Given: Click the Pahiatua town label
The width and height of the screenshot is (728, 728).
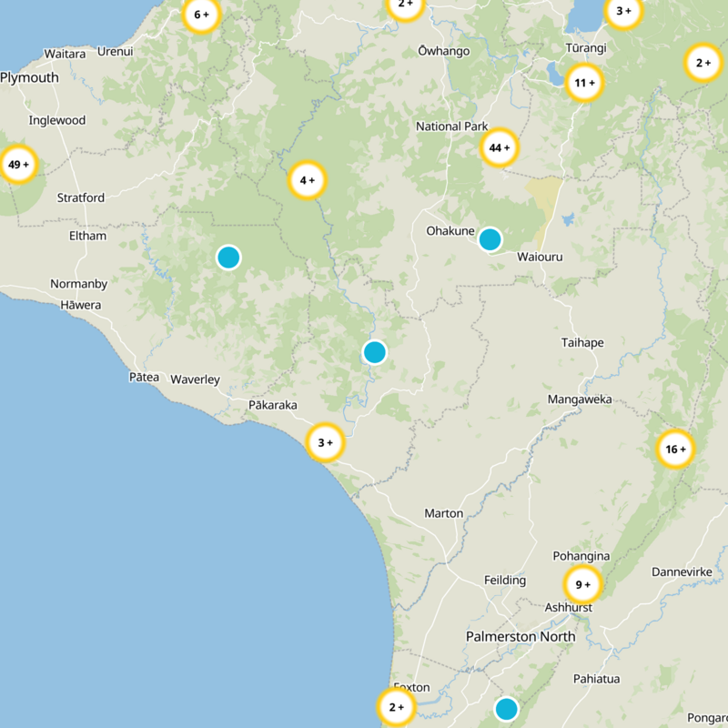Looking at the screenshot, I should pos(597,679).
